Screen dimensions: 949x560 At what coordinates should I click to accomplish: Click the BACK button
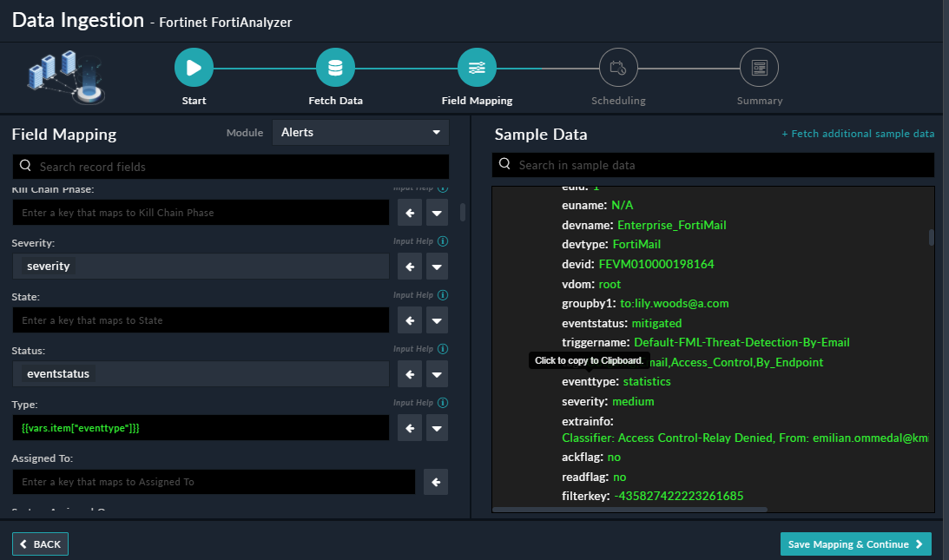[x=40, y=544]
